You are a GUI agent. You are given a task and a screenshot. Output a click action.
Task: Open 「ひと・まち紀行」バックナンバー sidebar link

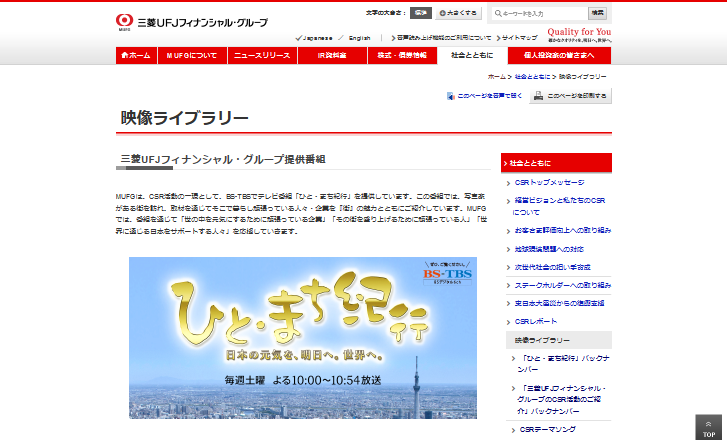pos(564,364)
